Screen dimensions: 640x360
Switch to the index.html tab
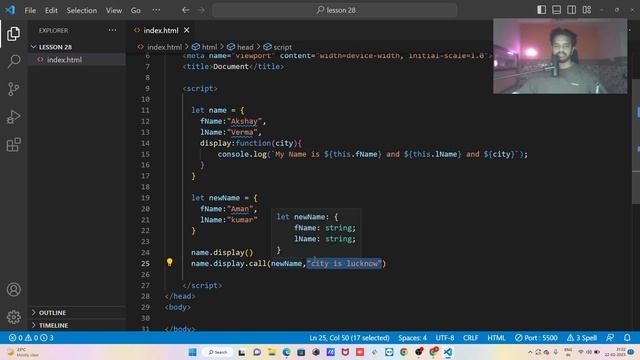pos(161,30)
